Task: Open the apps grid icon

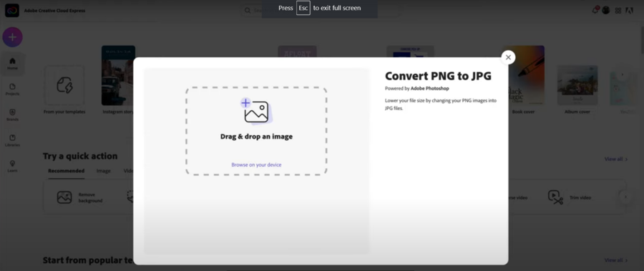Action: (x=618, y=11)
